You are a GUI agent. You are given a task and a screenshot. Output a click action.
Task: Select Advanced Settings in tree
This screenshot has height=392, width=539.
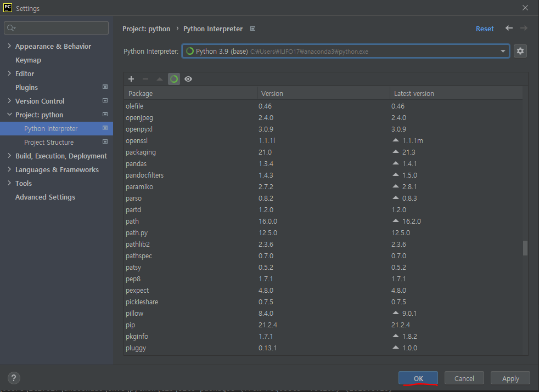(x=45, y=197)
